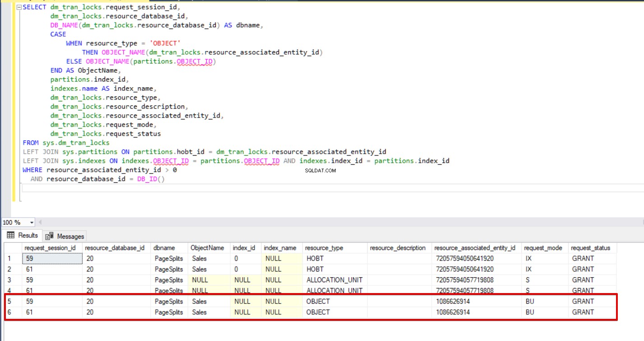Screen dimensions: 644x341
Task: Click the editor scrollbar left arrow
Action: tap(40, 222)
